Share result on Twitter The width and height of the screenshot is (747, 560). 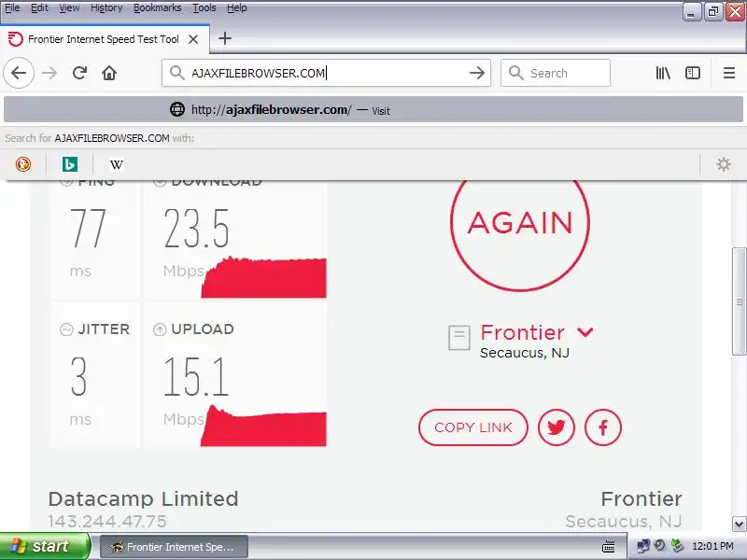556,427
